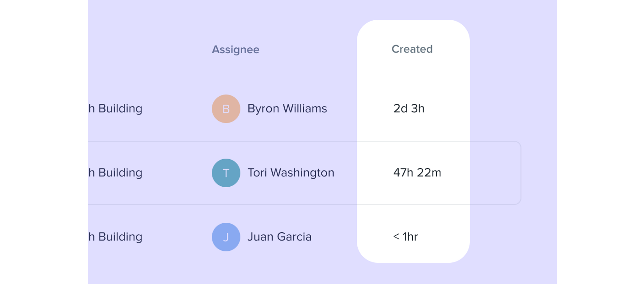Select the 2d 3h created time
Screen dimensions: 644x284
[409, 109]
